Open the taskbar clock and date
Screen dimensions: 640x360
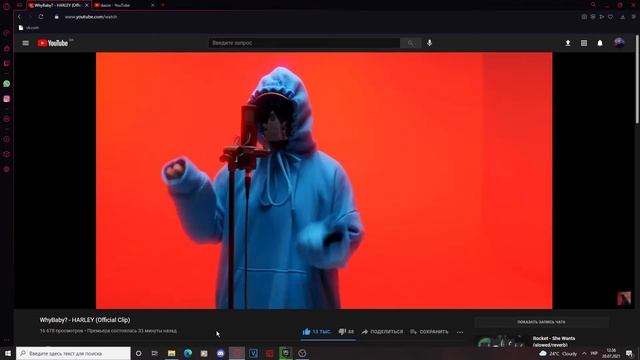(611, 353)
